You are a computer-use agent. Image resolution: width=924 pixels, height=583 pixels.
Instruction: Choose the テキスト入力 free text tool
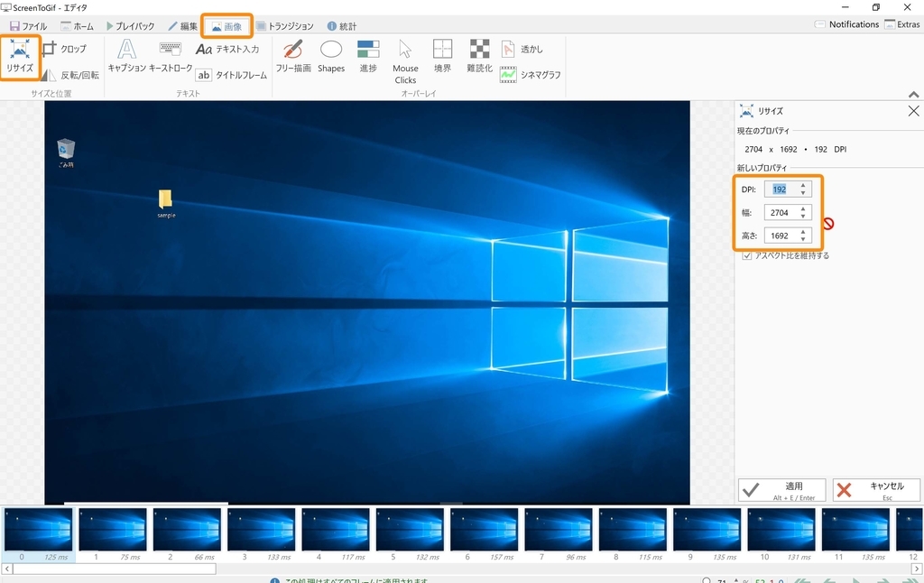[227, 49]
